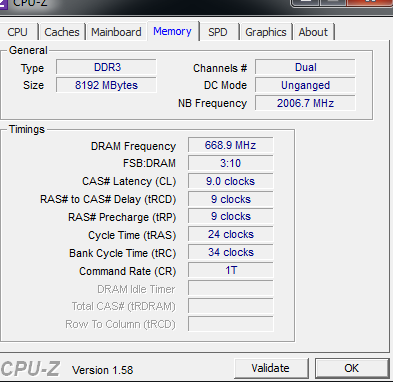Select the 24 clocks tRAS value

pos(231,234)
